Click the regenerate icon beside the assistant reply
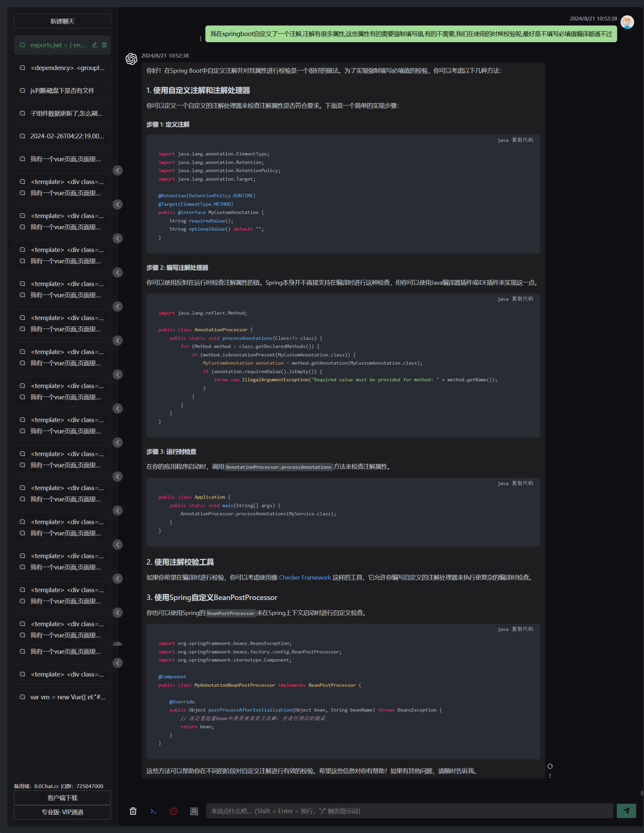644x833 pixels. pos(550,766)
